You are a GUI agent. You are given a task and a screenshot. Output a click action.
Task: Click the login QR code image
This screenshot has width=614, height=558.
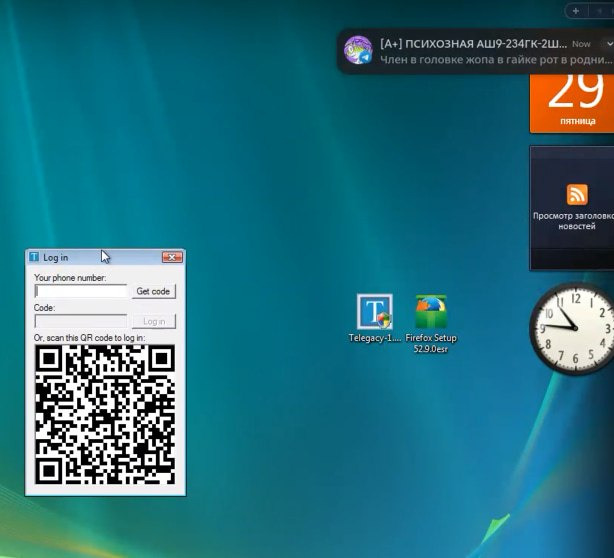coord(105,414)
